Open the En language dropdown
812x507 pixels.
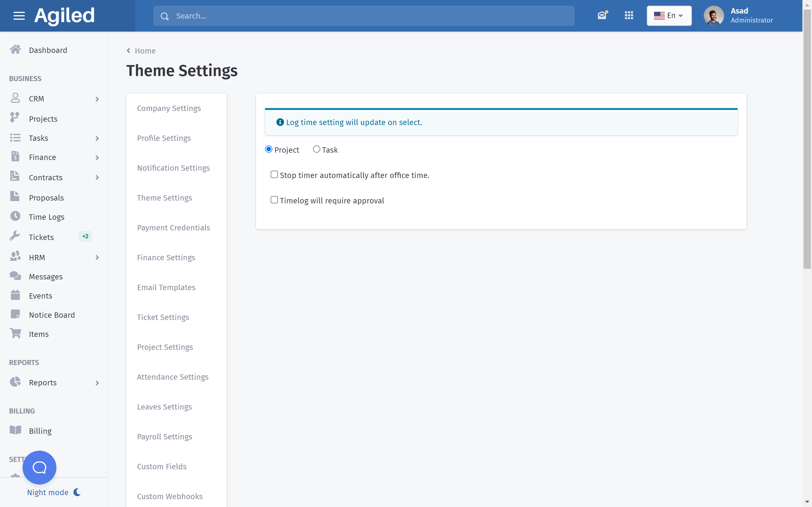669,16
